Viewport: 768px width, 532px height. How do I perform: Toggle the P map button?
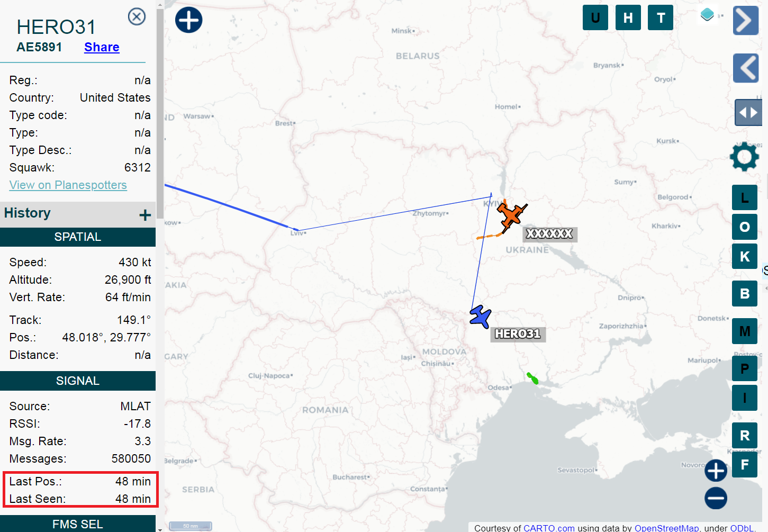click(x=745, y=368)
